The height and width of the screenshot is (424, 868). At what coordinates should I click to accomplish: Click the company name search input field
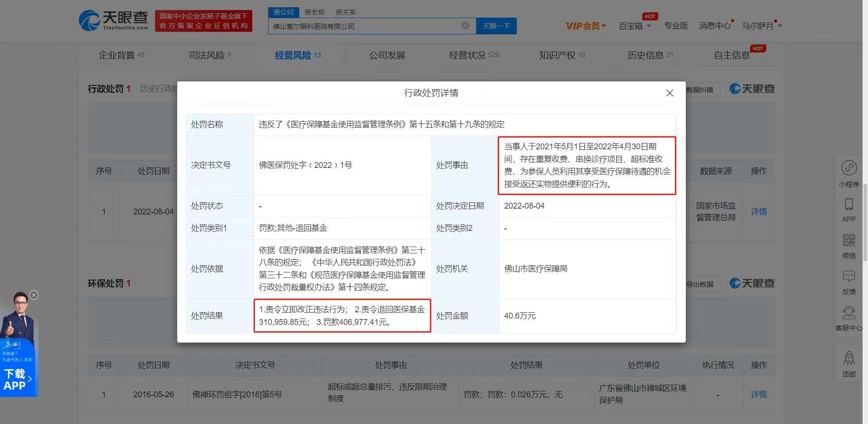(364, 26)
